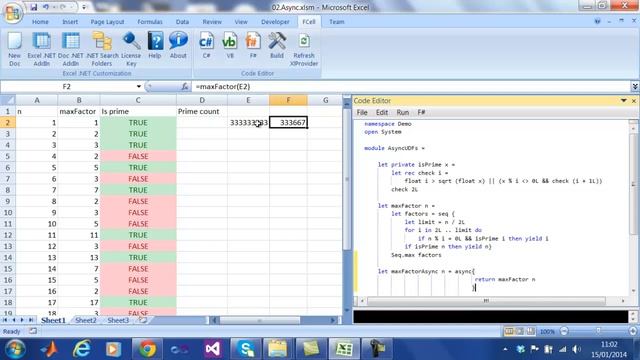Zoom out with the minus button

564,331
